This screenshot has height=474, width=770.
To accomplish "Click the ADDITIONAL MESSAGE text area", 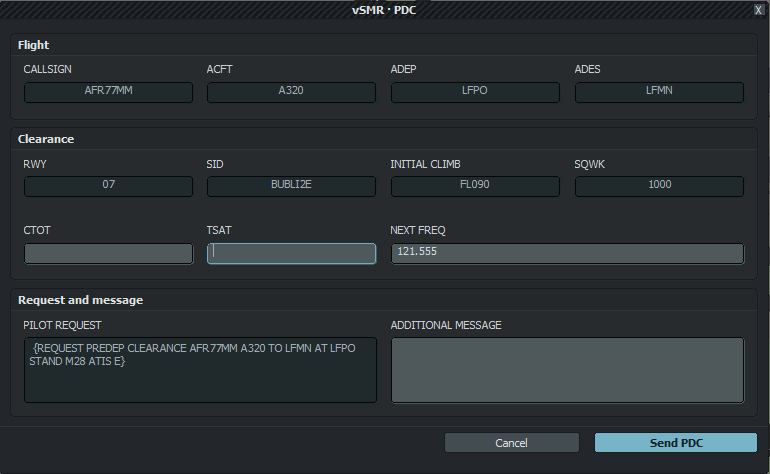I will point(567,370).
